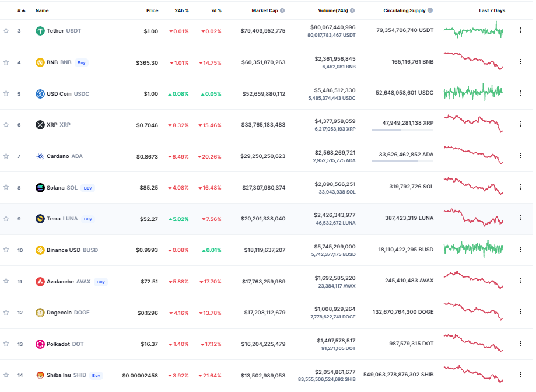Sort by the Market Cap column header
The width and height of the screenshot is (536, 392).
pyautogui.click(x=265, y=10)
